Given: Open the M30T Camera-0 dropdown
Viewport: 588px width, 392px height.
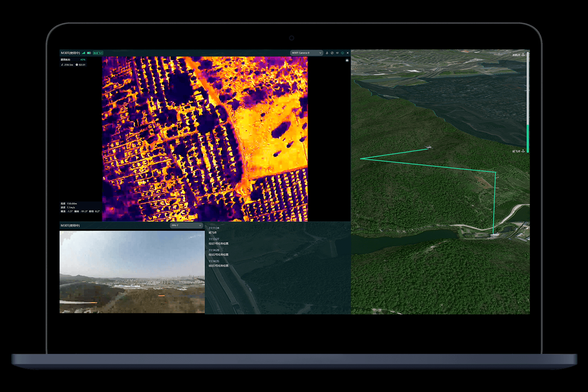Looking at the screenshot, I should (306, 53).
